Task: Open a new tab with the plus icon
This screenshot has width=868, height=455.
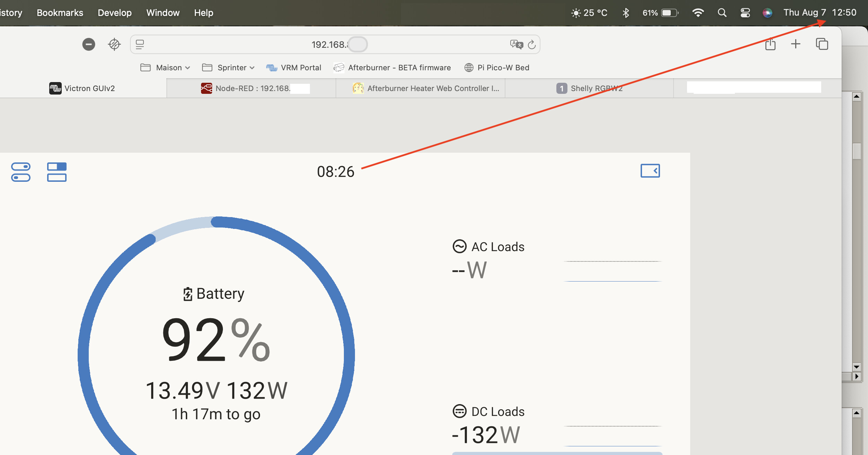Action: [x=796, y=44]
